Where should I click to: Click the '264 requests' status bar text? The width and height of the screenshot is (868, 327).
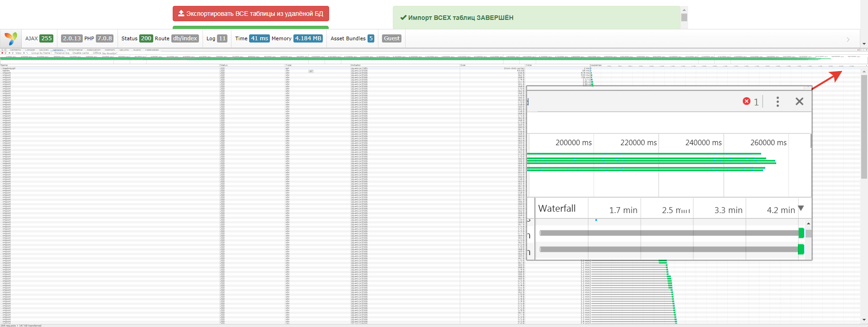[x=9, y=326]
